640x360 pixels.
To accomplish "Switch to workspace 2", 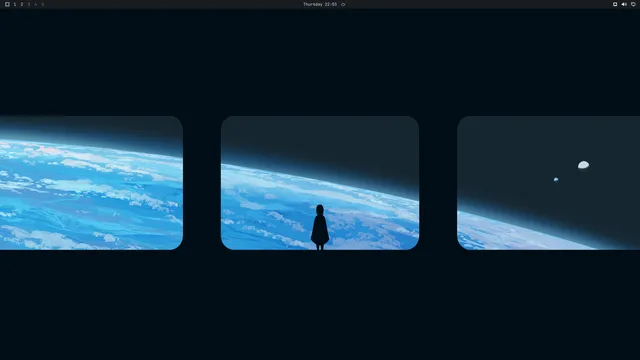I will 22,4.
